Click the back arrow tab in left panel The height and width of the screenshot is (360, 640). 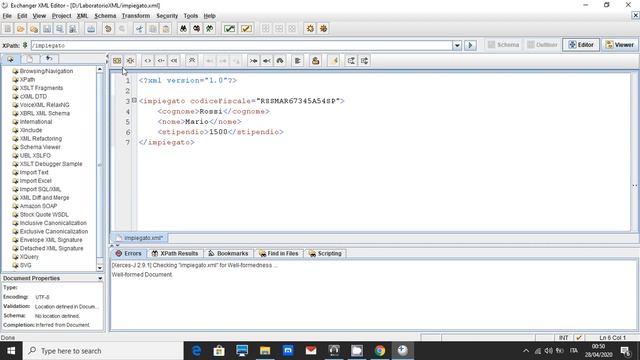(49, 59)
